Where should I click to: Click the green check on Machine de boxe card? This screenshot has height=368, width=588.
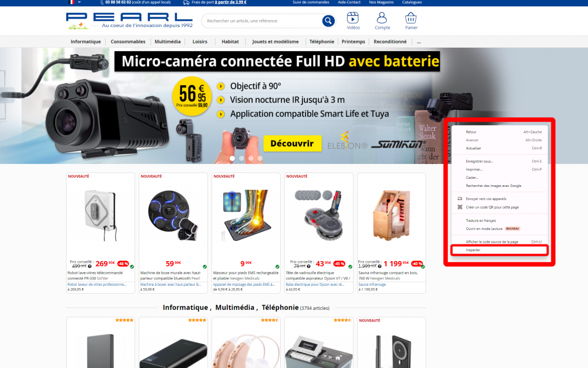205,267
